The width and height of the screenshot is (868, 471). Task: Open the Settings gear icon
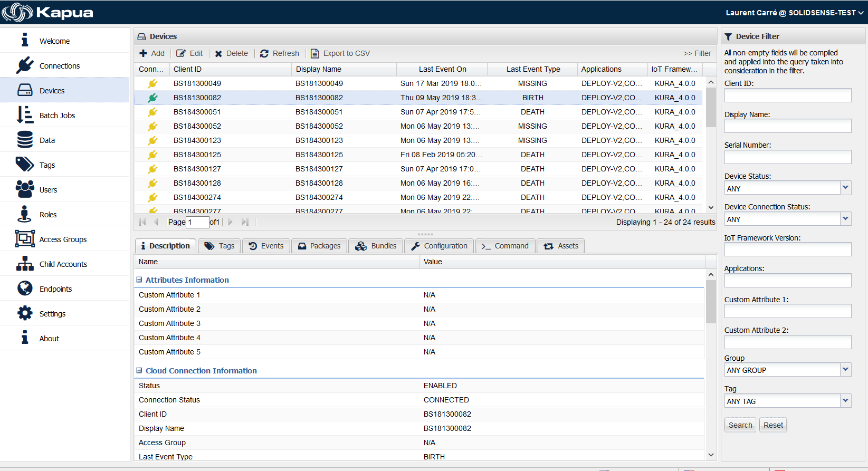point(25,313)
